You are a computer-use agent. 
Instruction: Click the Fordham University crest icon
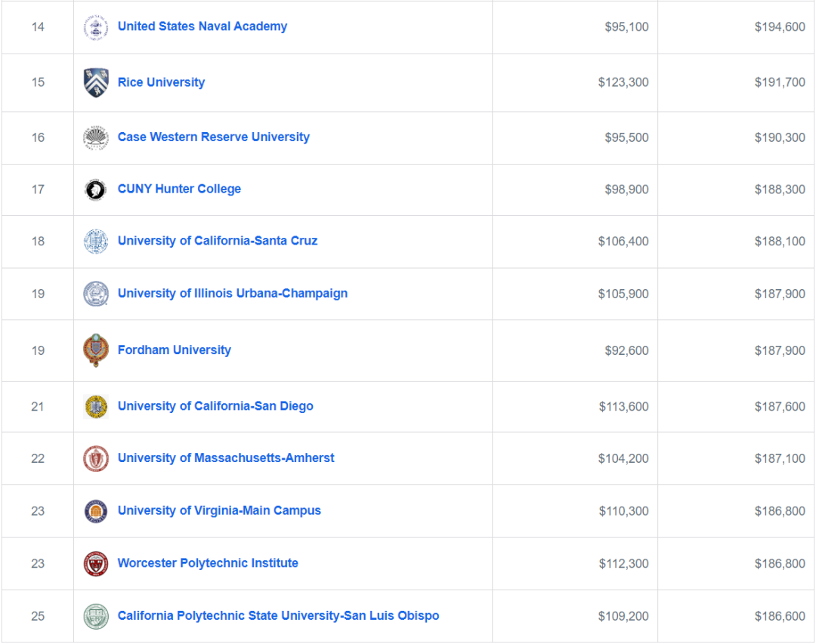(96, 350)
